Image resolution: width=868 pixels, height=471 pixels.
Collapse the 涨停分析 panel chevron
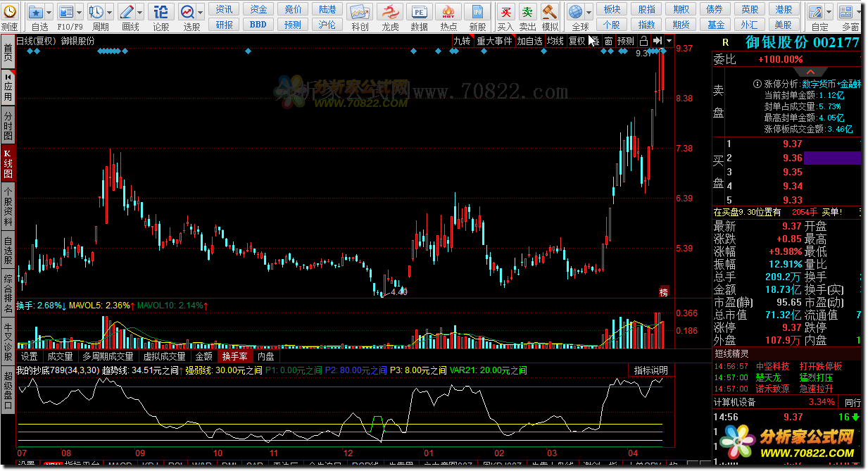coord(812,72)
